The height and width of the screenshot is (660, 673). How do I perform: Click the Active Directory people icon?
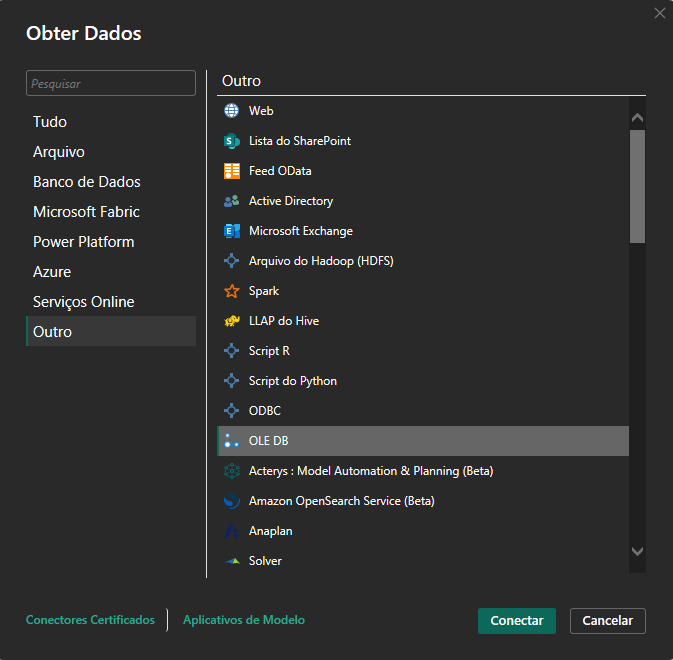pos(231,201)
